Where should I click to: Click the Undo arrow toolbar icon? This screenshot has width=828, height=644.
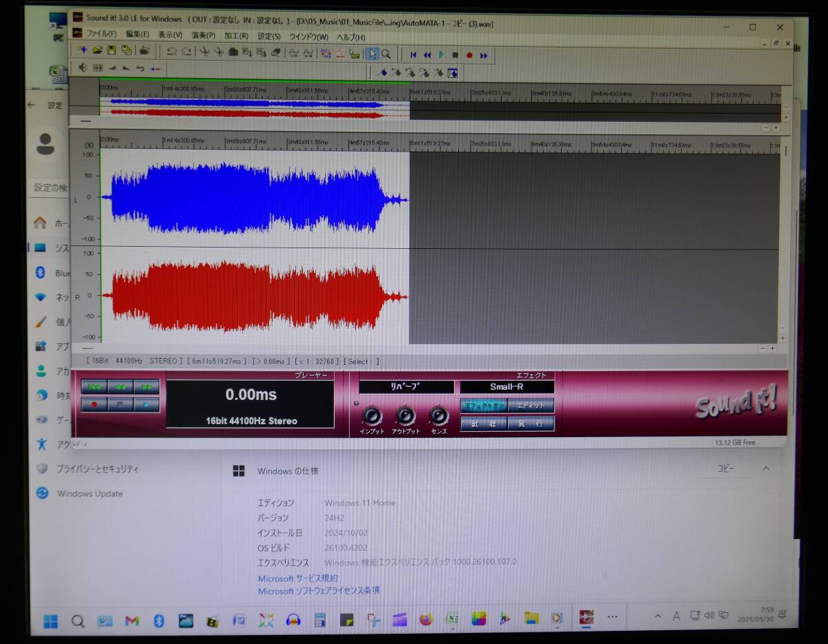(172, 52)
